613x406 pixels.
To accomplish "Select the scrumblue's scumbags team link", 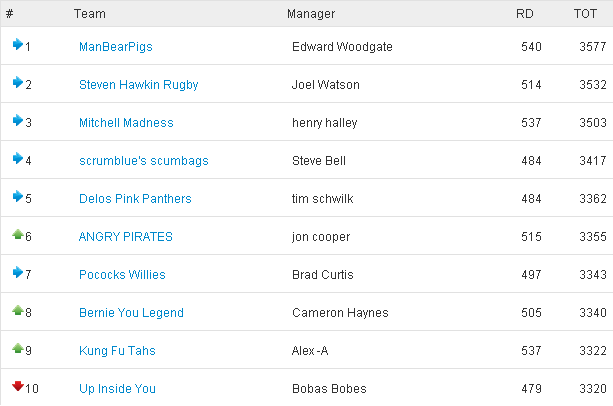I will pos(144,161).
